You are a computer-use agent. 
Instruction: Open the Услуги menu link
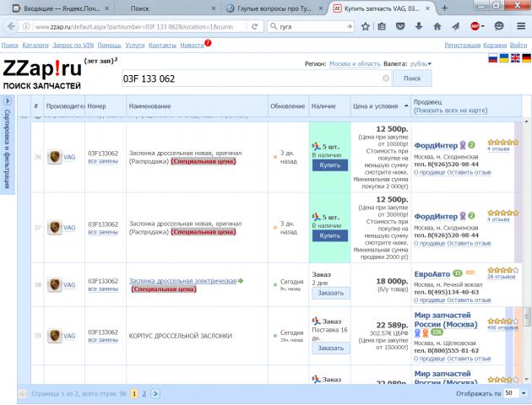(135, 45)
